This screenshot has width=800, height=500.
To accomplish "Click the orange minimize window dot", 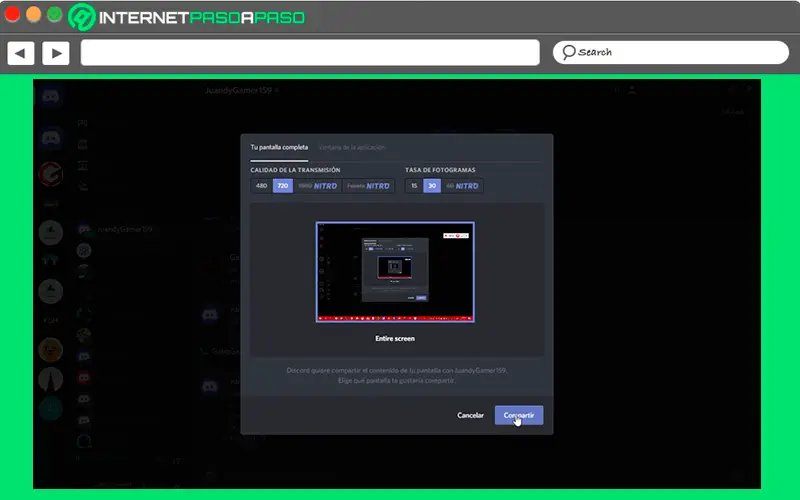I will click(34, 14).
